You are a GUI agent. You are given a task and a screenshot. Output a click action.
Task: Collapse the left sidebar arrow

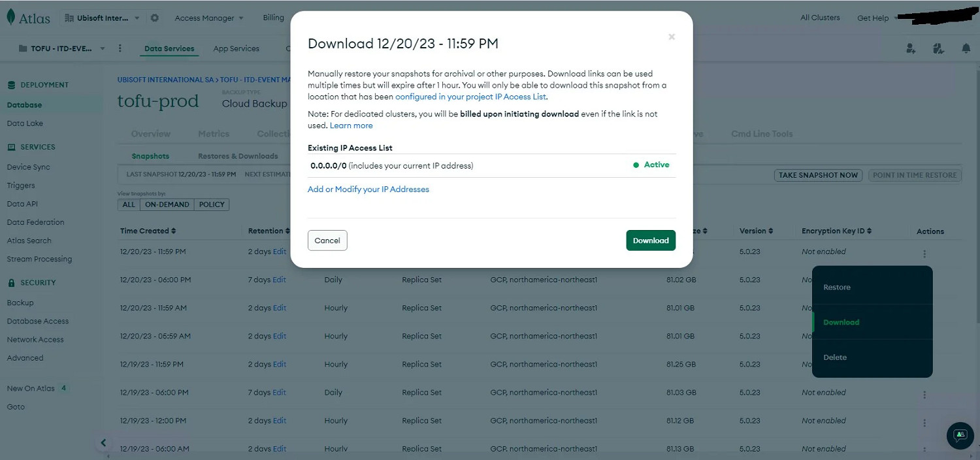pyautogui.click(x=103, y=442)
